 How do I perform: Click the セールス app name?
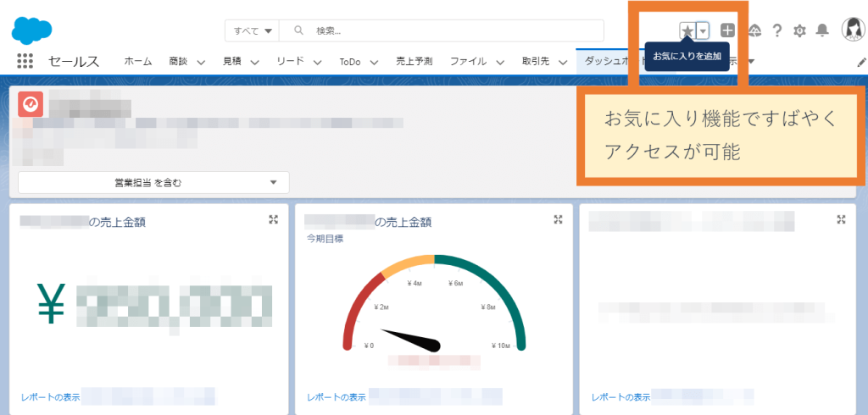coord(74,62)
